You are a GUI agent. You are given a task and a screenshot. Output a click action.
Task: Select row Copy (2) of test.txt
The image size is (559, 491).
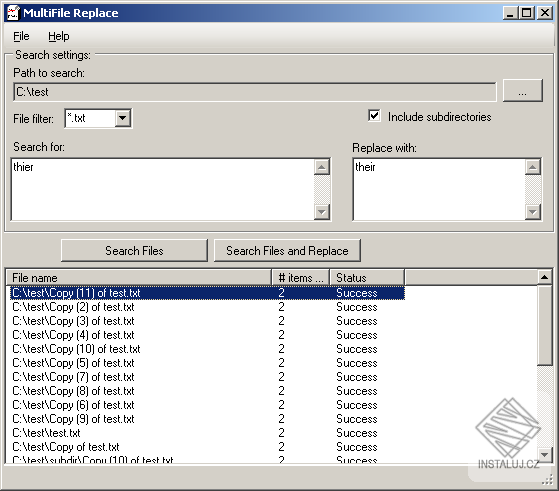[207, 307]
